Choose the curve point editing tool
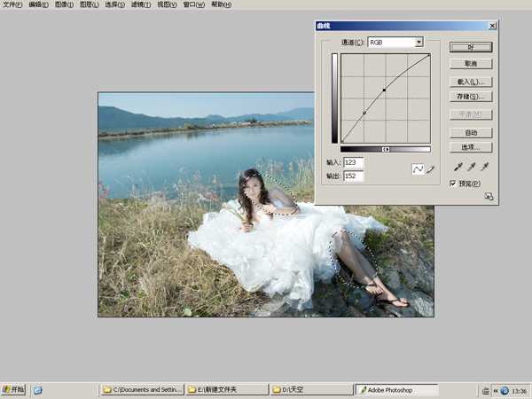 point(418,169)
